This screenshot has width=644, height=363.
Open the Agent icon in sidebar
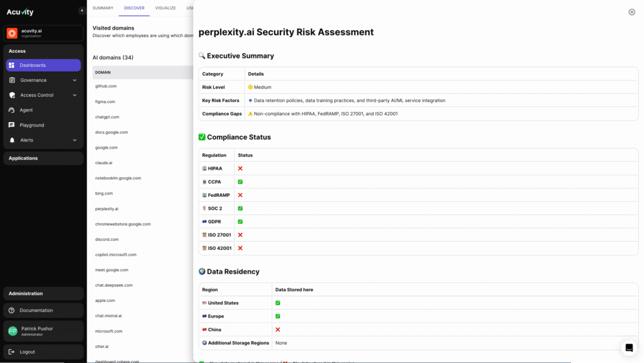(x=12, y=110)
